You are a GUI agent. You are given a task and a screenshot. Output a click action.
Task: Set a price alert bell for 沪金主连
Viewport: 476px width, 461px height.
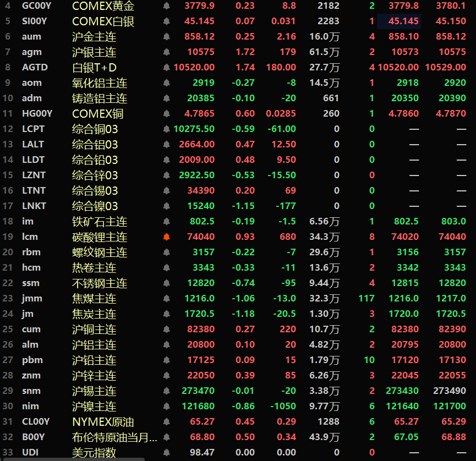[166, 37]
